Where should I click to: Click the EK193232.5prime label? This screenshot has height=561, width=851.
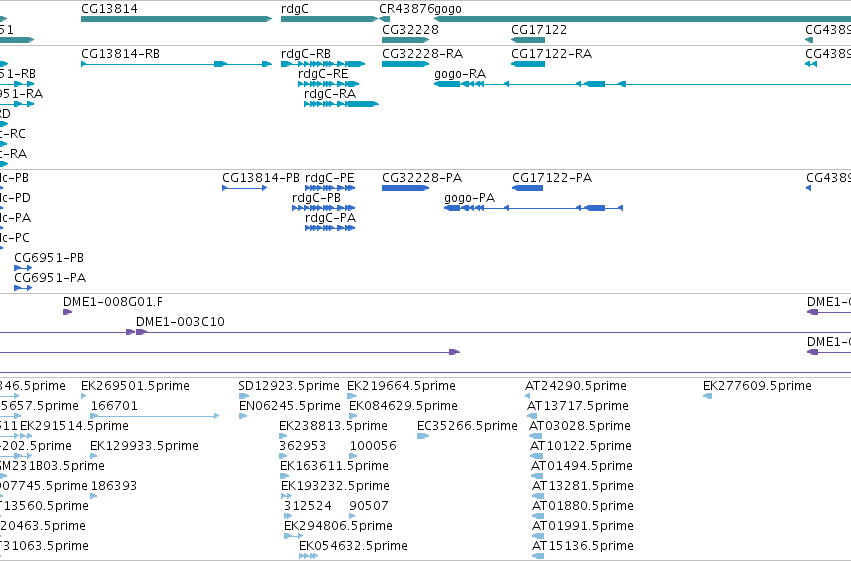point(335,486)
